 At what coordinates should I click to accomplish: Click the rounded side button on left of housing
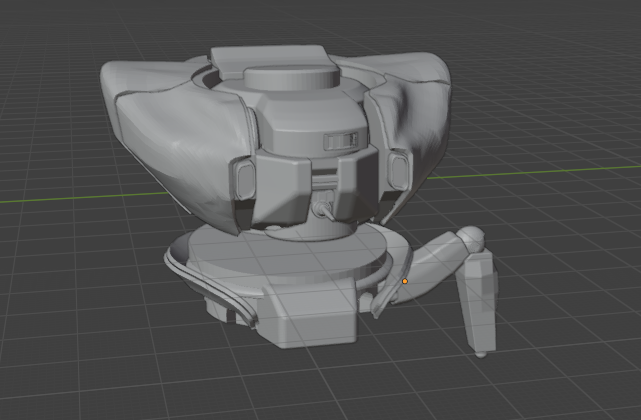pos(240,180)
